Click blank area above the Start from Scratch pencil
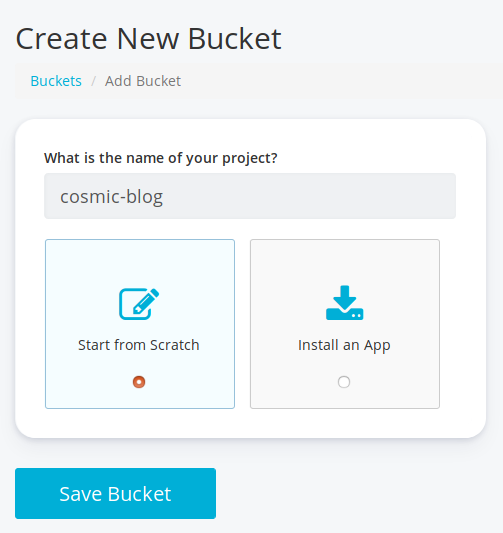Screen dimensions: 503x533 tap(140, 263)
